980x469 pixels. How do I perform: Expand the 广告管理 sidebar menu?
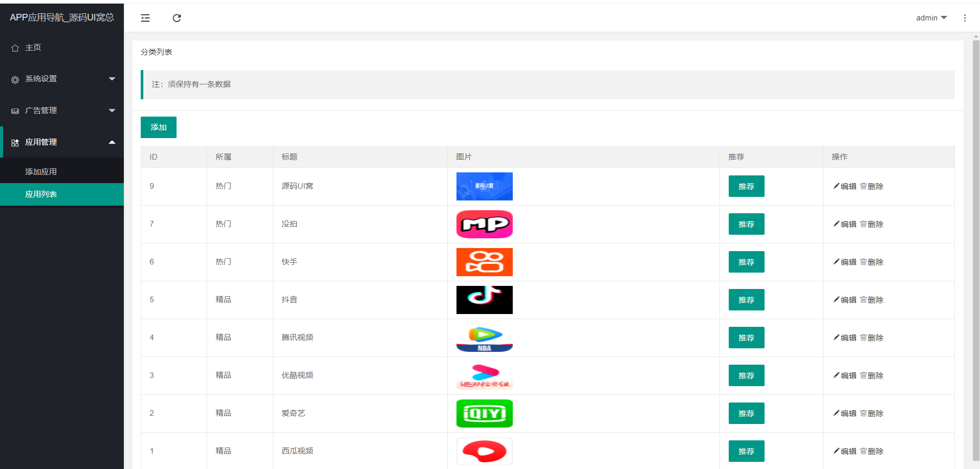(61, 110)
